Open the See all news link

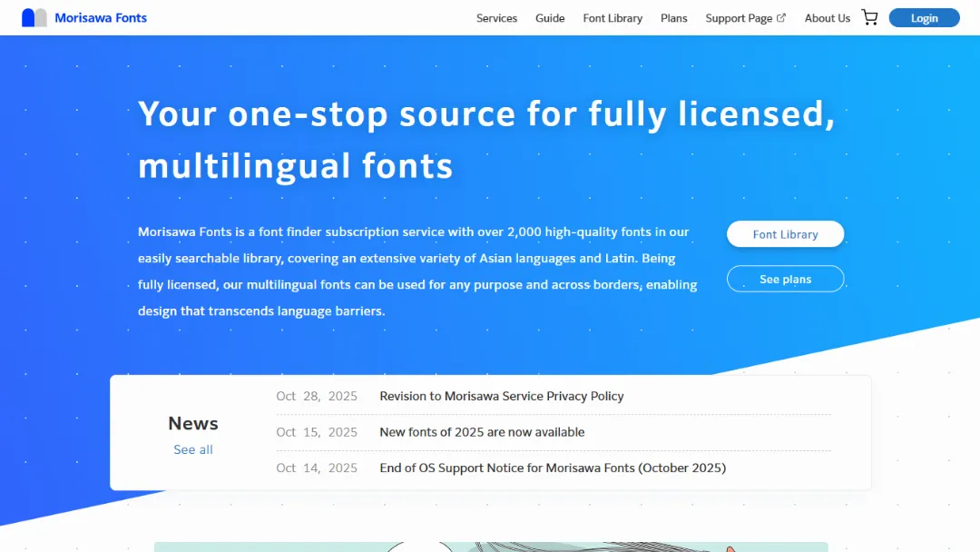192,449
